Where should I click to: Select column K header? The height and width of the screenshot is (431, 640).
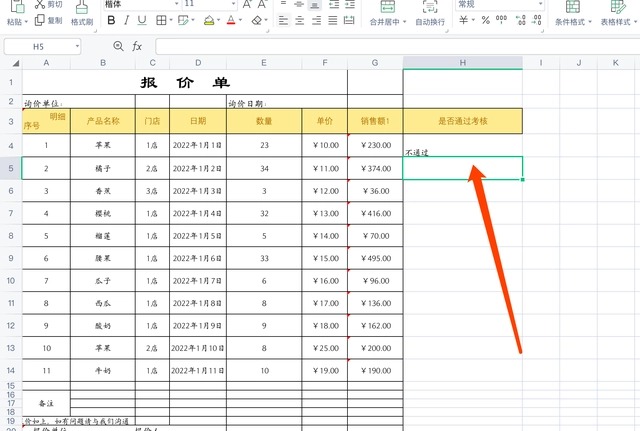click(615, 63)
